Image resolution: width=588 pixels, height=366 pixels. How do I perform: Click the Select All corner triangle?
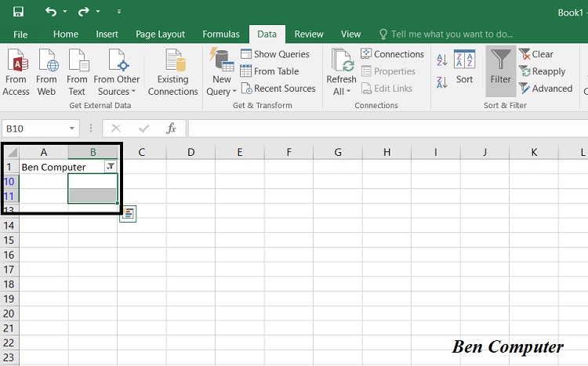coord(12,152)
